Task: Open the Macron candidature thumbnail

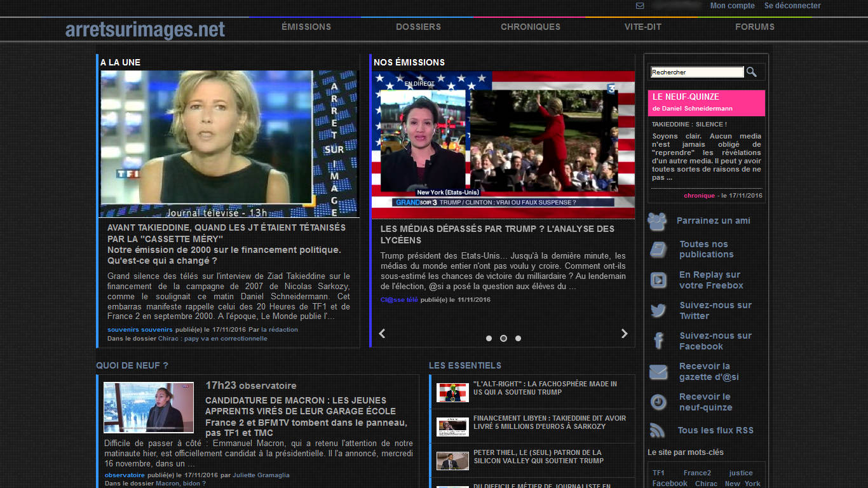Action: coord(149,407)
